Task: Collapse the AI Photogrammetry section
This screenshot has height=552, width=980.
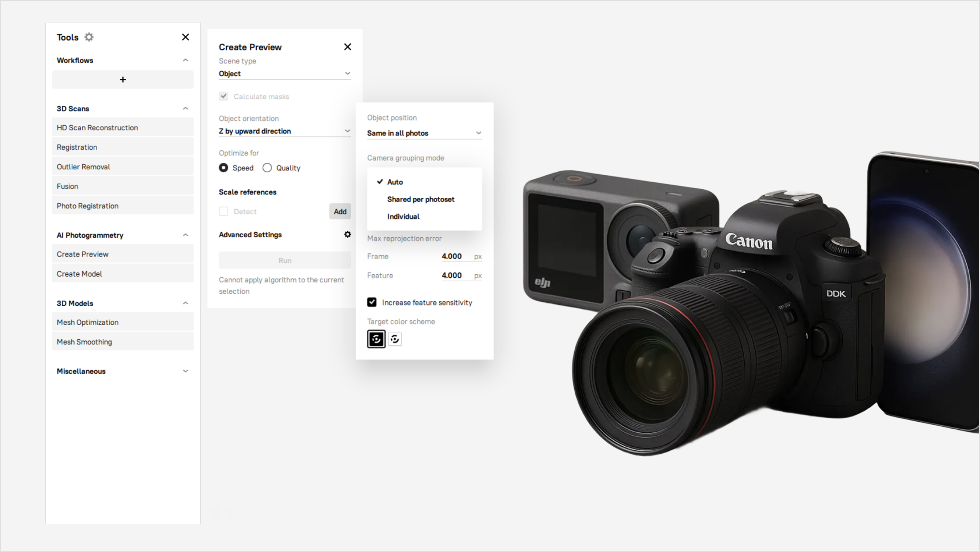Action: point(185,235)
